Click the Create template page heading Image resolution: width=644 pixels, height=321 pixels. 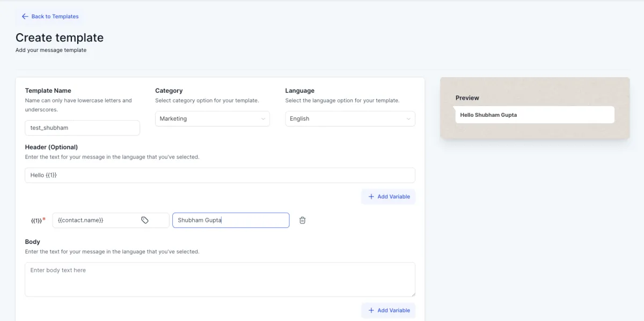click(60, 38)
